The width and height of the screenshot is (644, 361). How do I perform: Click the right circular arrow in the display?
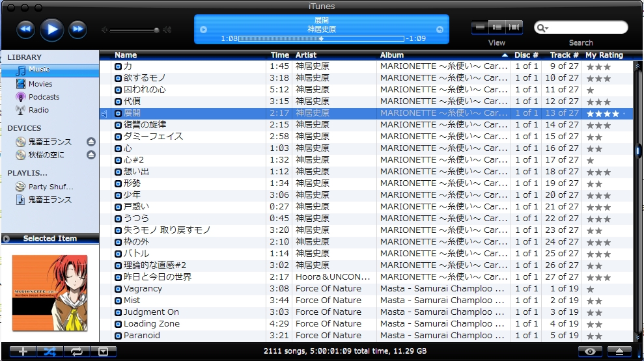click(x=440, y=29)
